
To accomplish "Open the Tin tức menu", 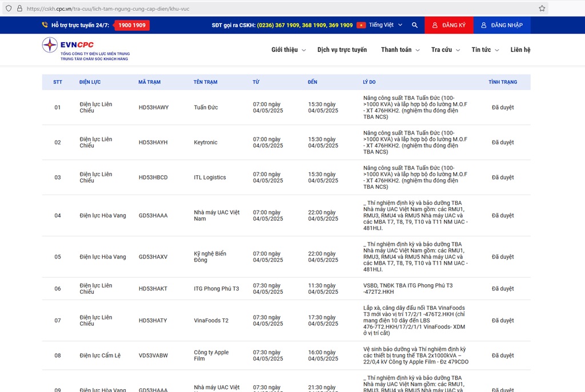I will click(484, 50).
